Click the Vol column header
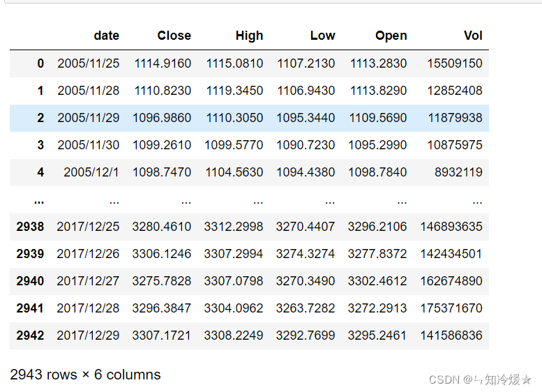 tap(472, 36)
